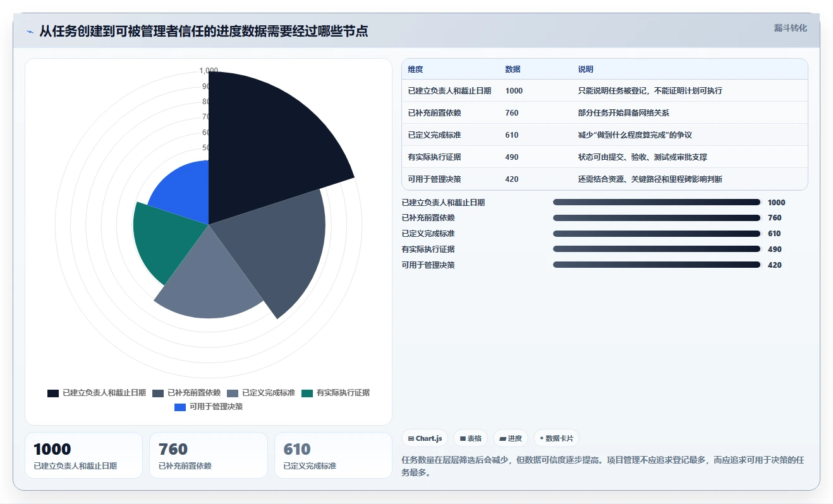Click the 610 data card
833x504 pixels.
point(333,455)
